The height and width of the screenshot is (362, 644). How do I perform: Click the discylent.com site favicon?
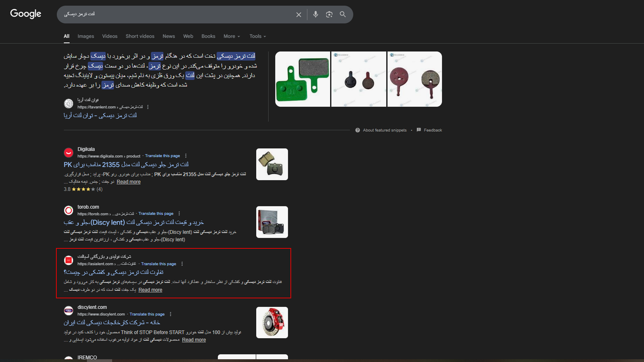click(68, 311)
